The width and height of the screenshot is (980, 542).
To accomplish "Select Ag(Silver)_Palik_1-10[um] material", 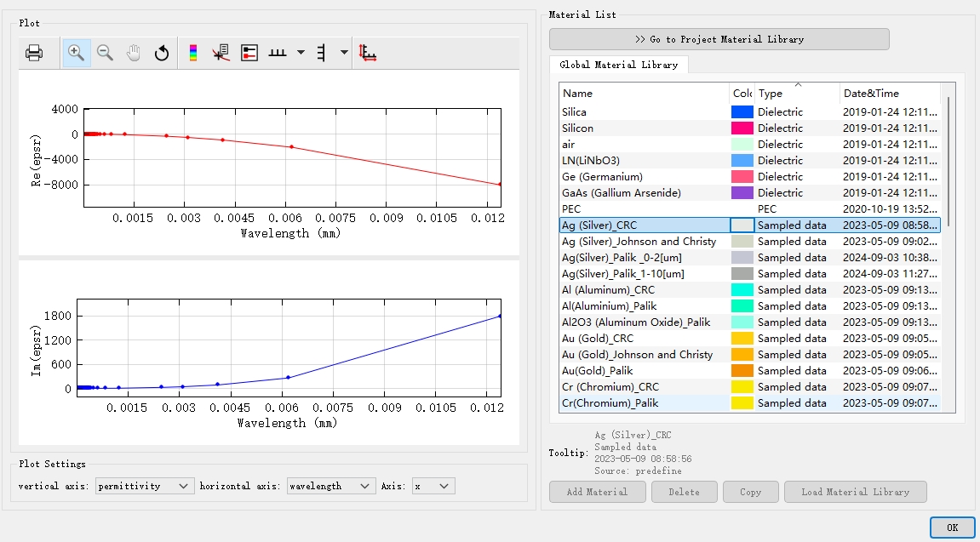I will point(749,273).
